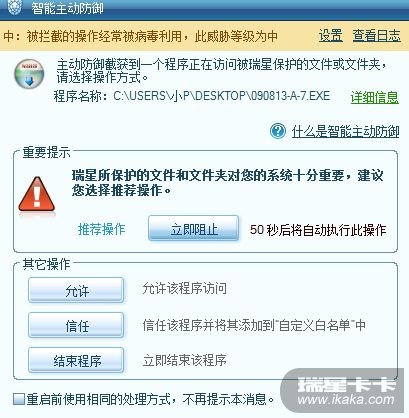
Task: Click the 允许 allow button
Action: (76, 290)
